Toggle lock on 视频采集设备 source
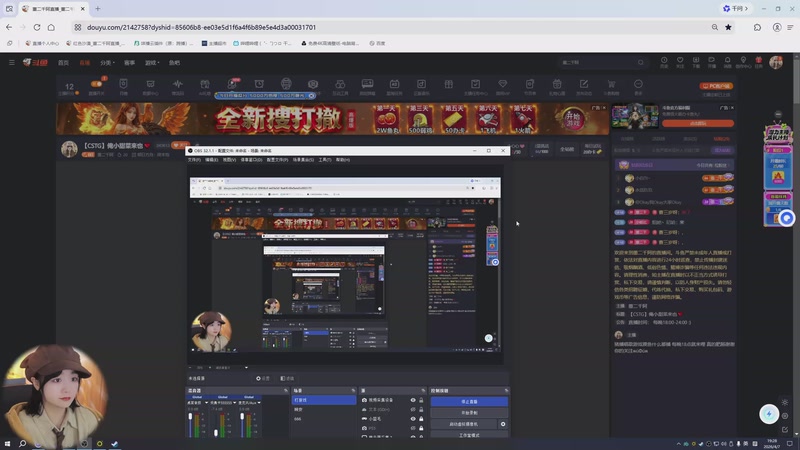800x450 pixels. [421, 400]
